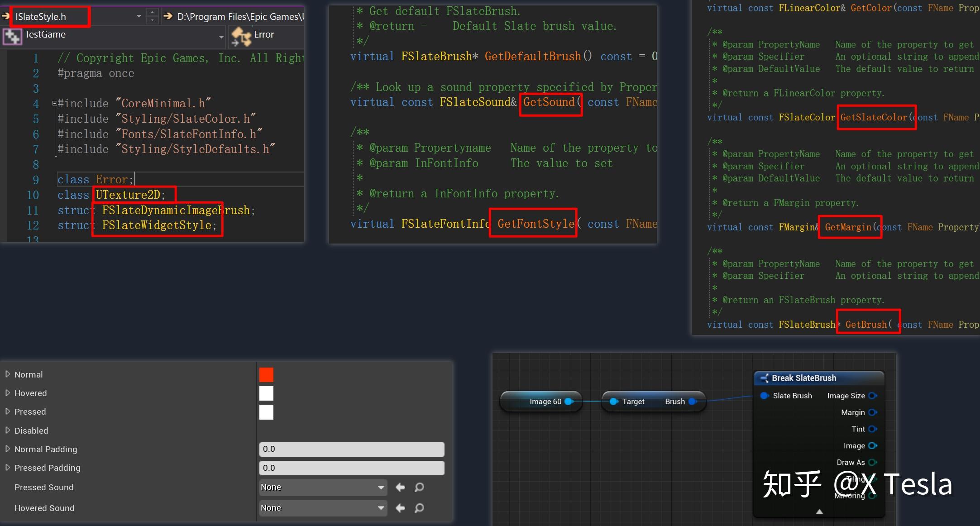Image resolution: width=980 pixels, height=526 pixels.
Task: Click the use-selected-asset arrow for Pressed Sound
Action: 400,487
